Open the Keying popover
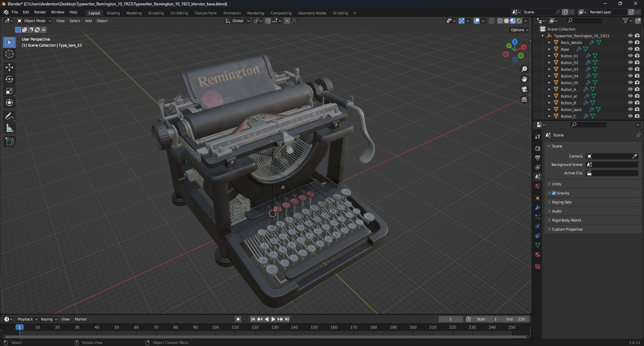Screen dimensions: 644x346 click(x=49, y=319)
